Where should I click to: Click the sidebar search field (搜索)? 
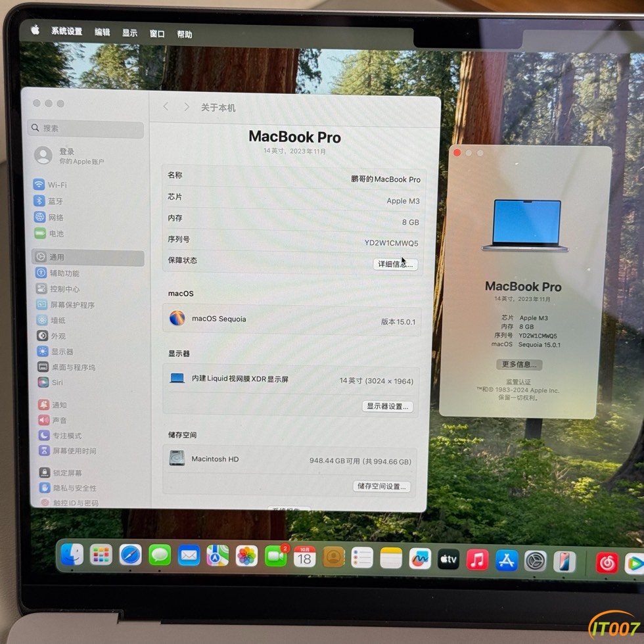coord(85,129)
